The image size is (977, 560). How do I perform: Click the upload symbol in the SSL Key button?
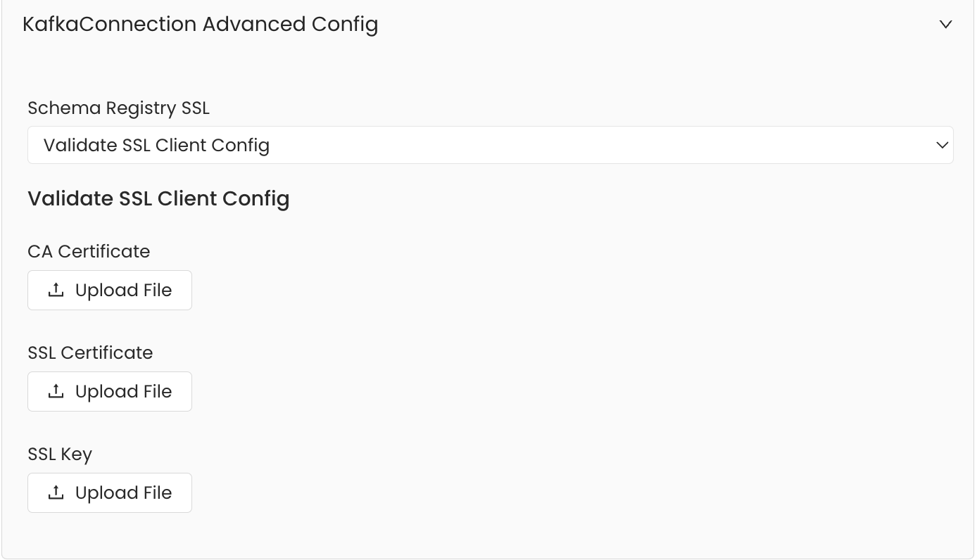[x=56, y=492]
